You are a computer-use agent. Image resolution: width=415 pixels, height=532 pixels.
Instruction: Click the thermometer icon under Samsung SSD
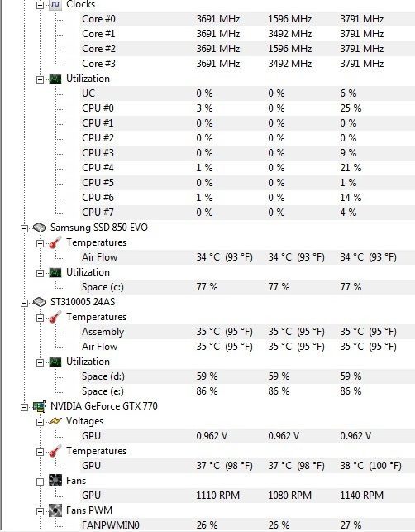[55, 242]
